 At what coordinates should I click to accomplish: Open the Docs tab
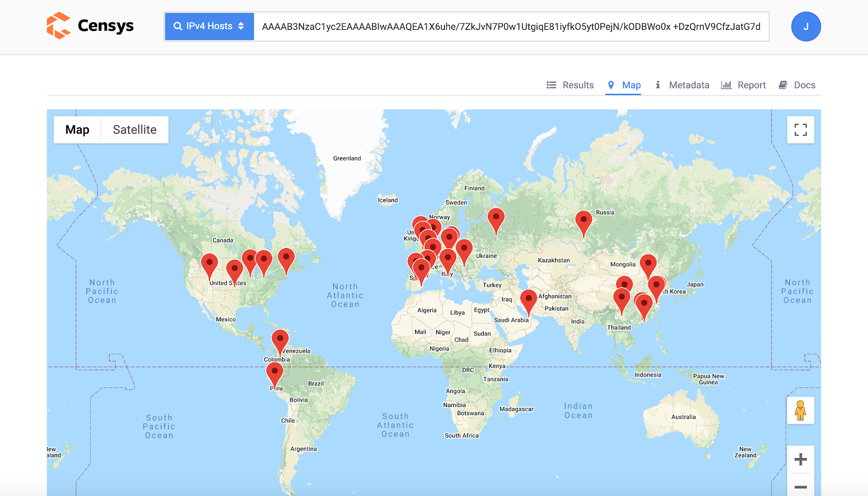click(797, 85)
